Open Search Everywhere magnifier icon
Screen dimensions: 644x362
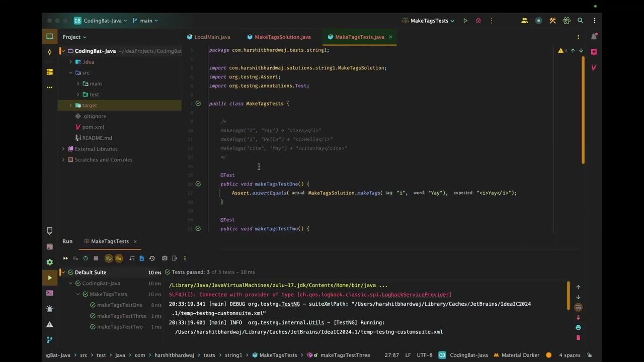(581, 21)
